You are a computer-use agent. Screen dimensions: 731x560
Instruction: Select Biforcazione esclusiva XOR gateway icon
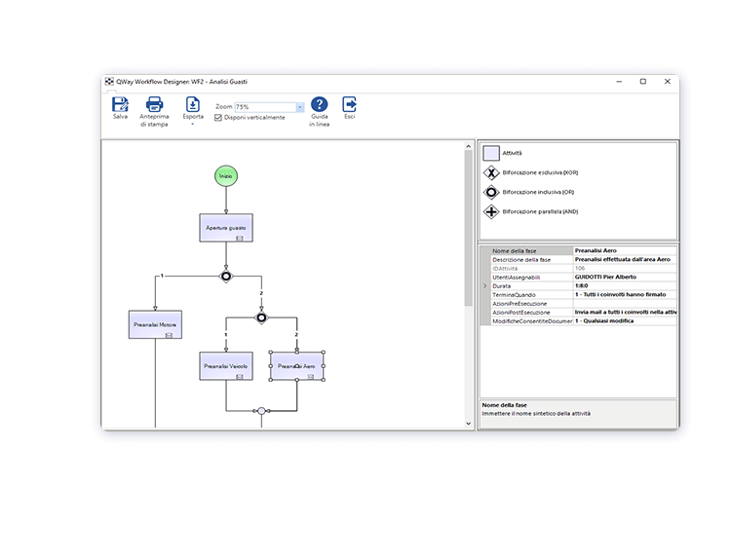coord(491,172)
